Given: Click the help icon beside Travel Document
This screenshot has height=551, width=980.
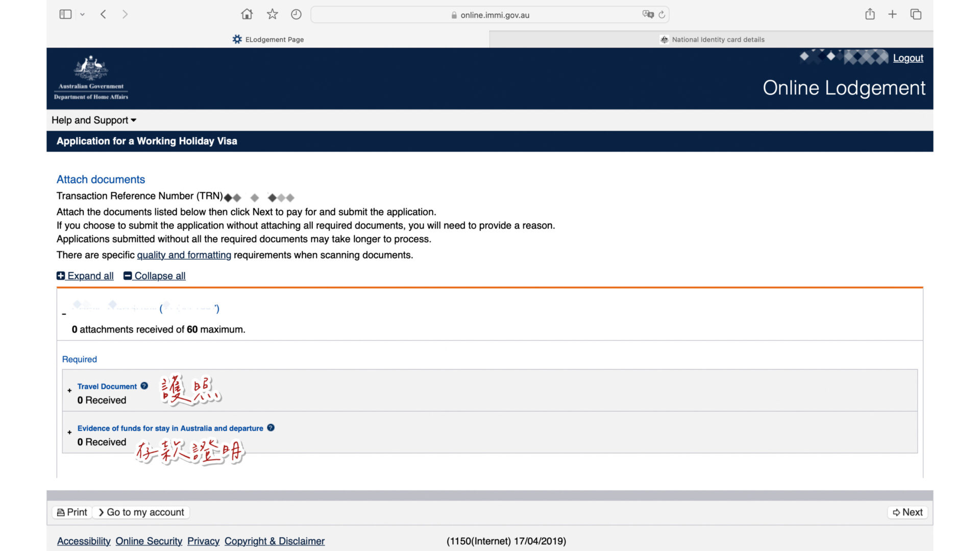Looking at the screenshot, I should [x=144, y=386].
